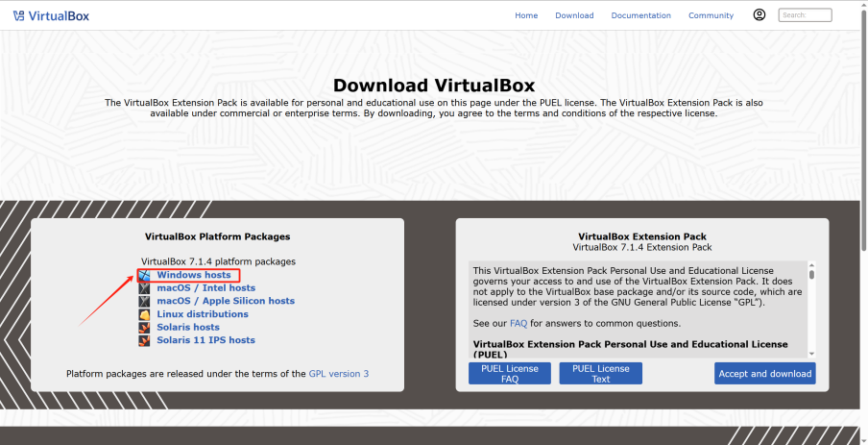The image size is (868, 445).
Task: Open the Community menu item
Action: (711, 15)
